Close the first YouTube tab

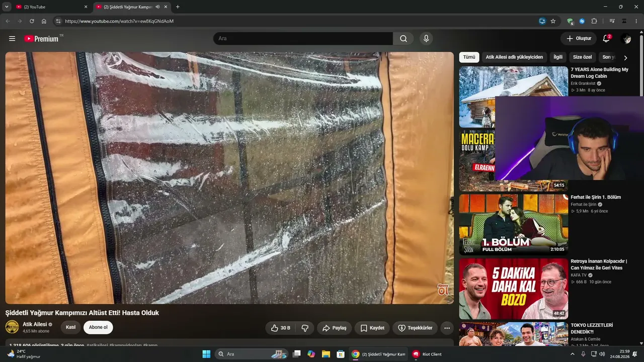click(86, 7)
